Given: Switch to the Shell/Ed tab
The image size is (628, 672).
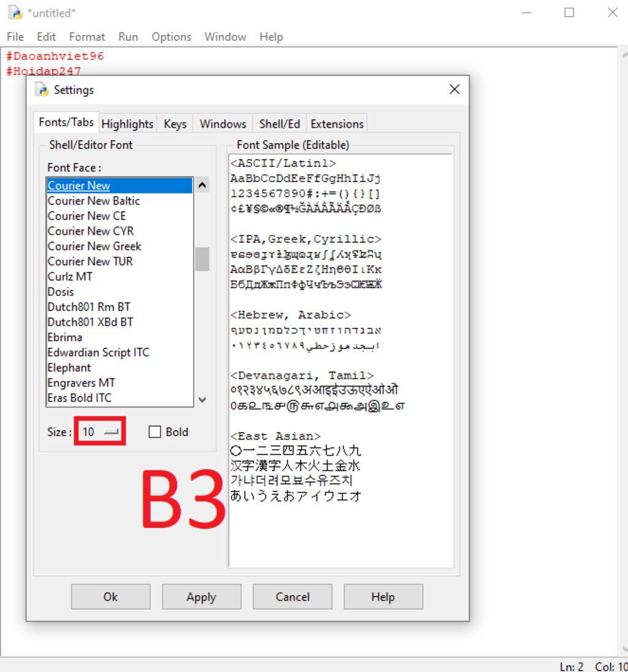Looking at the screenshot, I should point(279,124).
